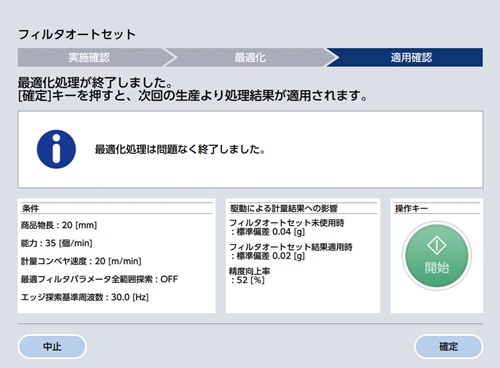
Task: Click the 駆動による計量結果への影響 header
Action: tap(284, 209)
